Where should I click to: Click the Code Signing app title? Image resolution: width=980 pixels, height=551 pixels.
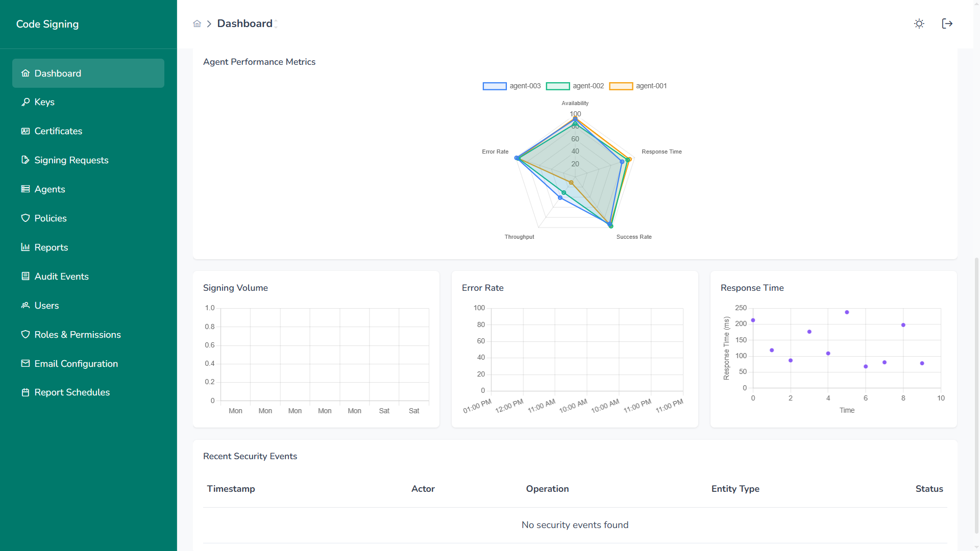click(47, 24)
